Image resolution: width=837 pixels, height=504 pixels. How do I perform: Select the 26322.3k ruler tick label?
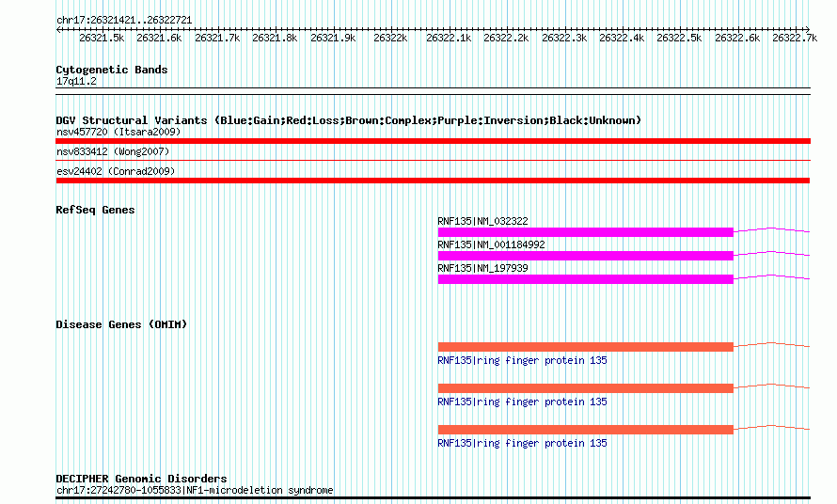point(564,38)
